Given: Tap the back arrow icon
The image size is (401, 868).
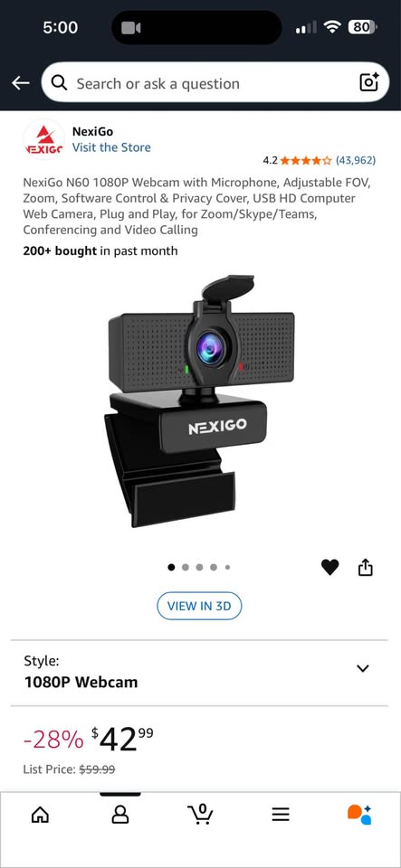Looking at the screenshot, I should [21, 83].
